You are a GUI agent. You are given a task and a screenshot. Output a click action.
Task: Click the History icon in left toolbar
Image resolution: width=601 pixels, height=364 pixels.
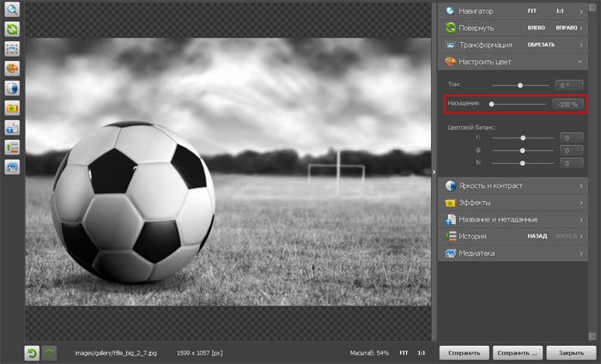pos(12,148)
